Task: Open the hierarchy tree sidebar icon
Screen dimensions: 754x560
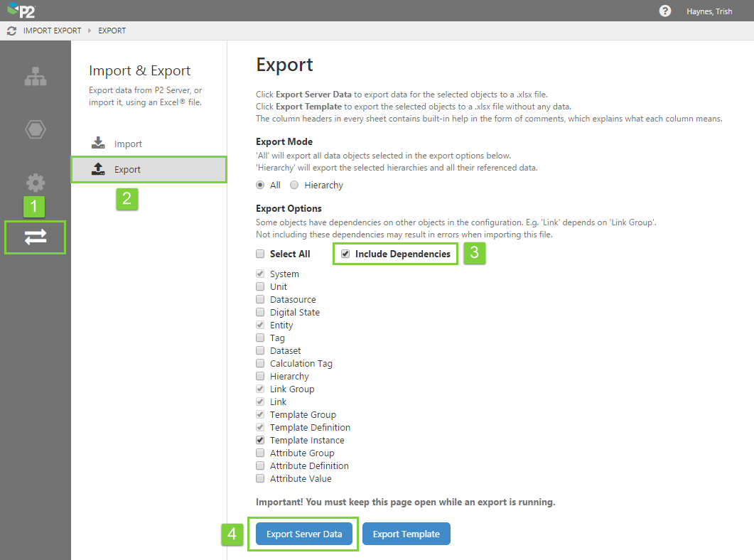Action: [x=35, y=77]
